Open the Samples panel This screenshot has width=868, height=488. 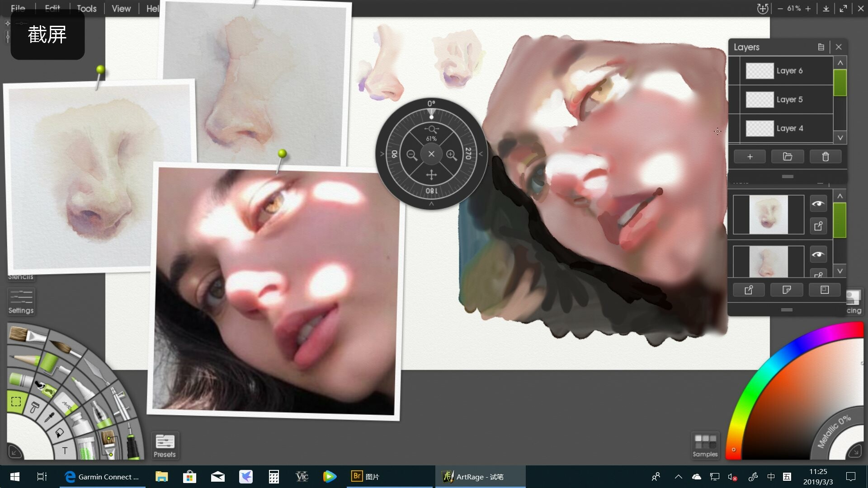pyautogui.click(x=705, y=446)
